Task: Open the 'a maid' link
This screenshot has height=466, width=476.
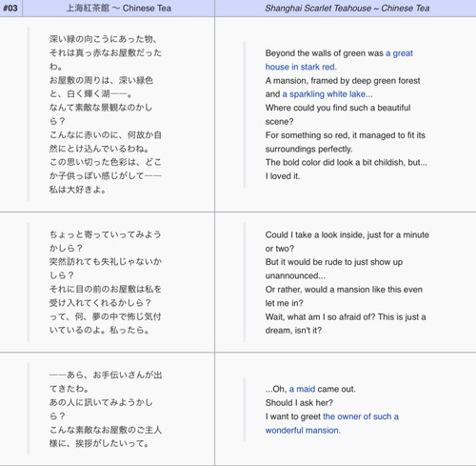Action: pos(302,389)
